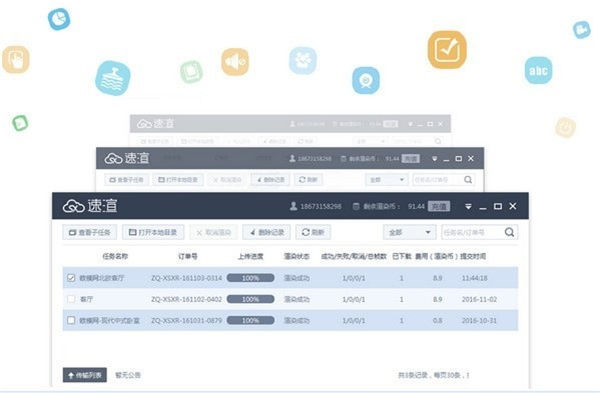Click submit time 11:44:18 in first row
Viewport: 600px width, 393px height.
474,278
